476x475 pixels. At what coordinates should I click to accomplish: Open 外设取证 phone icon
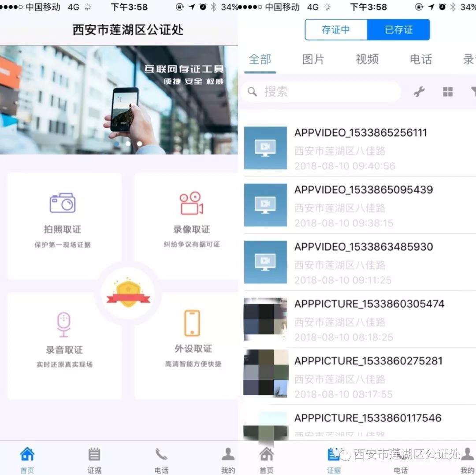point(192,323)
